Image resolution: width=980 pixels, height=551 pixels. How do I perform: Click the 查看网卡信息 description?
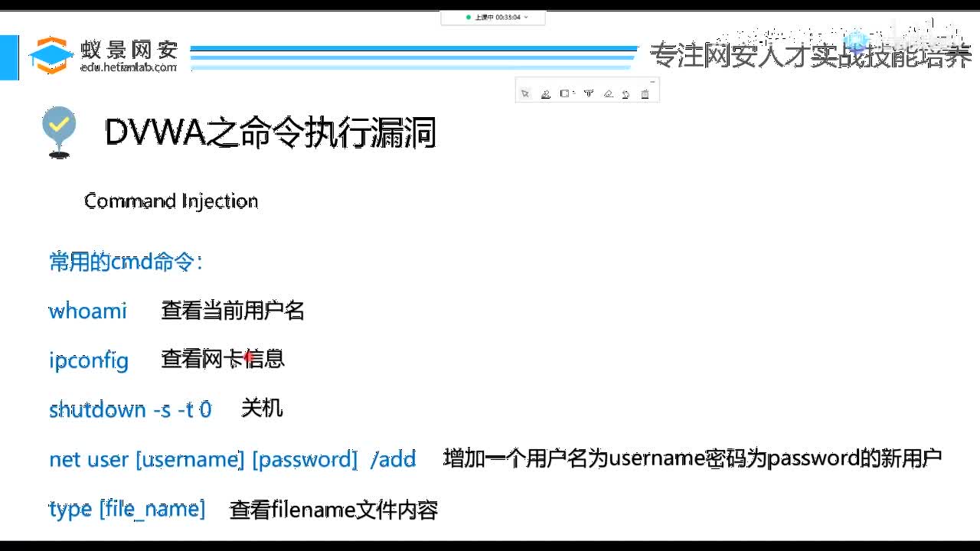(223, 358)
